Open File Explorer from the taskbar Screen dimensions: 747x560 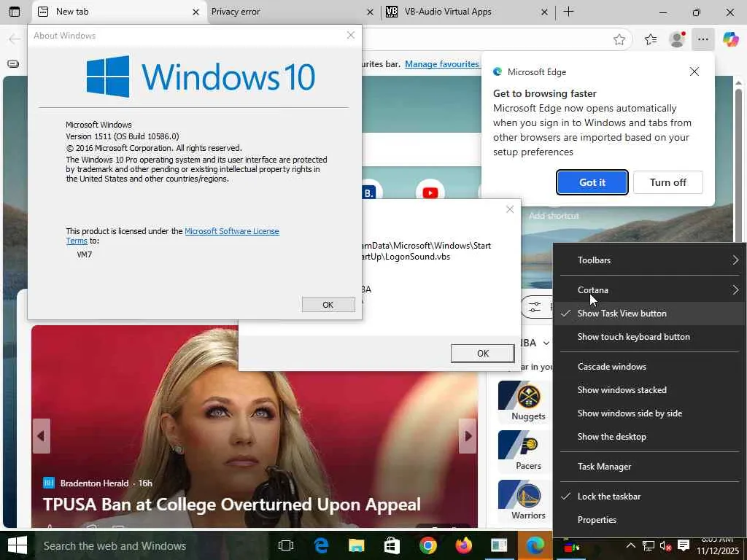356,545
